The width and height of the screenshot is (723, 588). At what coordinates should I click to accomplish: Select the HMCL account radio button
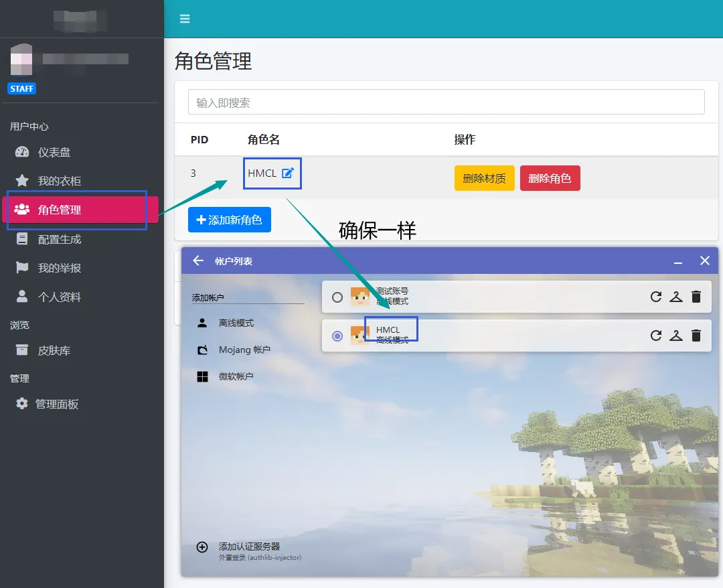tap(337, 336)
